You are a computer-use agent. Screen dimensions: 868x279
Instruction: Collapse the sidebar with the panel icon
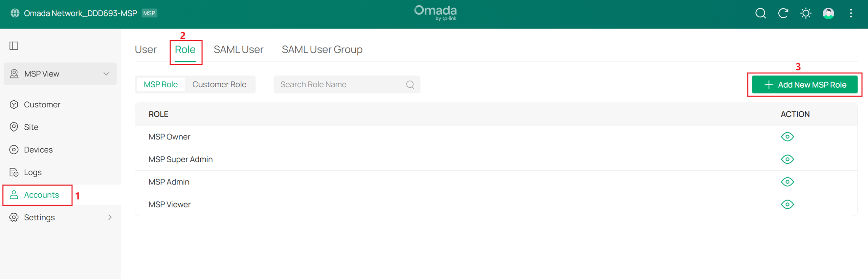[14, 46]
